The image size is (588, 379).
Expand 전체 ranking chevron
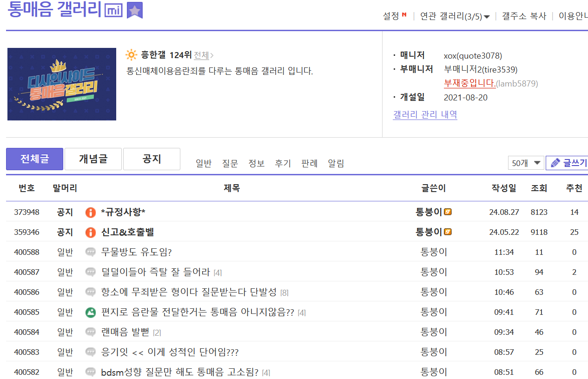tap(212, 55)
